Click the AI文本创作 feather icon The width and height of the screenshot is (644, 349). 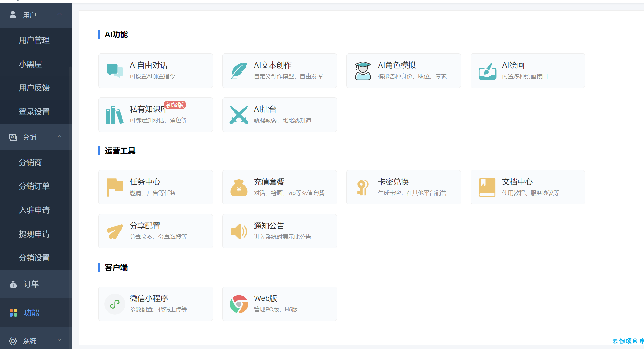pyautogui.click(x=239, y=71)
